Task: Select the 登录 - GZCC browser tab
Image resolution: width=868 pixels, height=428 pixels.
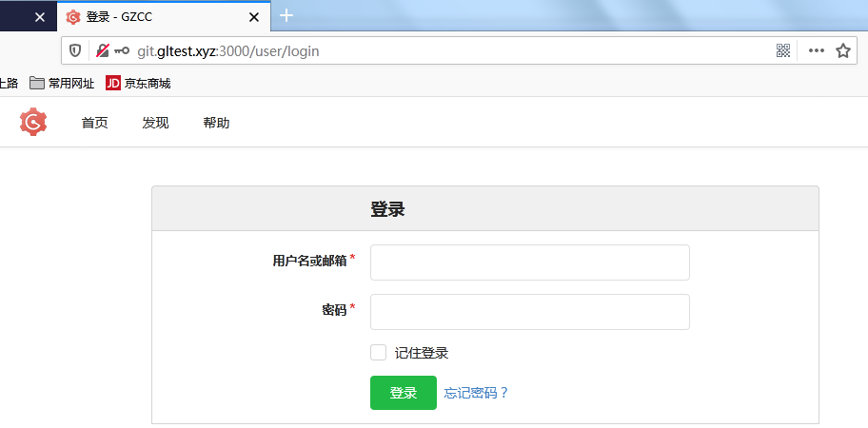Action: tap(164, 16)
